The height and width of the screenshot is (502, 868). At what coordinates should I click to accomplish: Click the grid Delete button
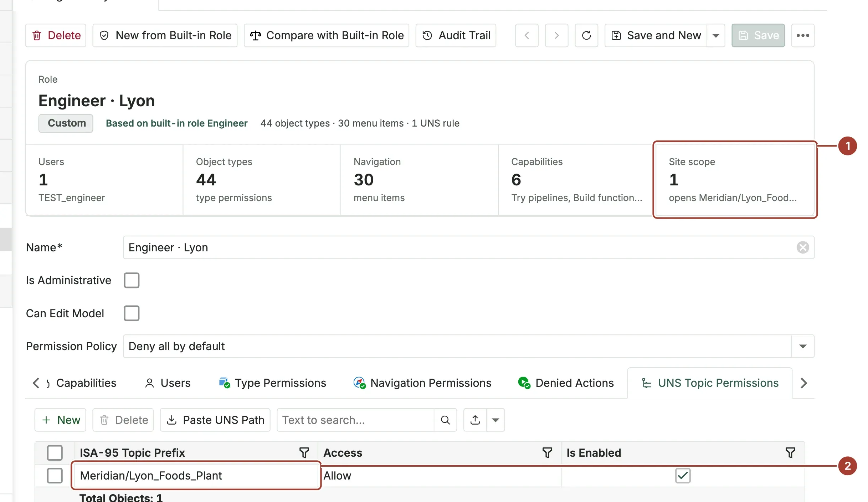coord(123,420)
